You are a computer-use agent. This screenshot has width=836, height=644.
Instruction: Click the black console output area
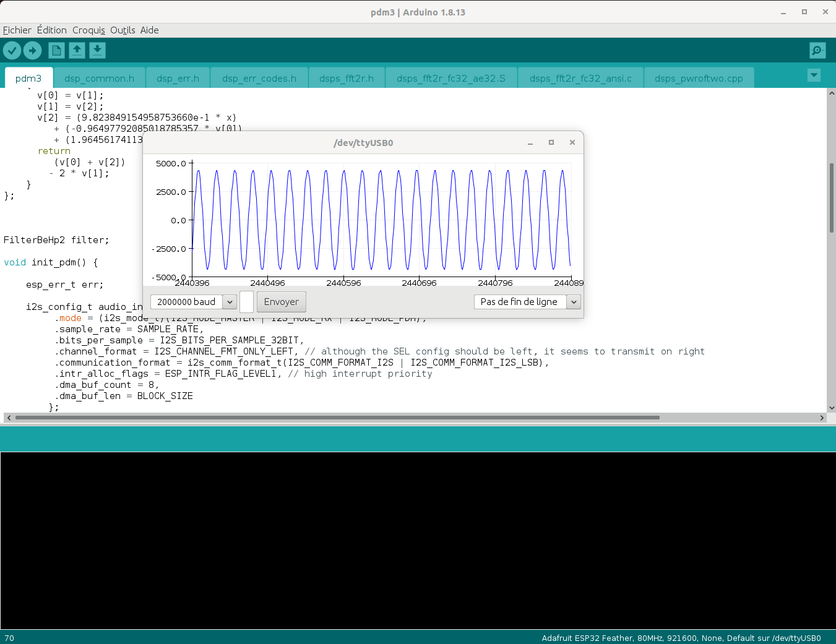pos(418,541)
